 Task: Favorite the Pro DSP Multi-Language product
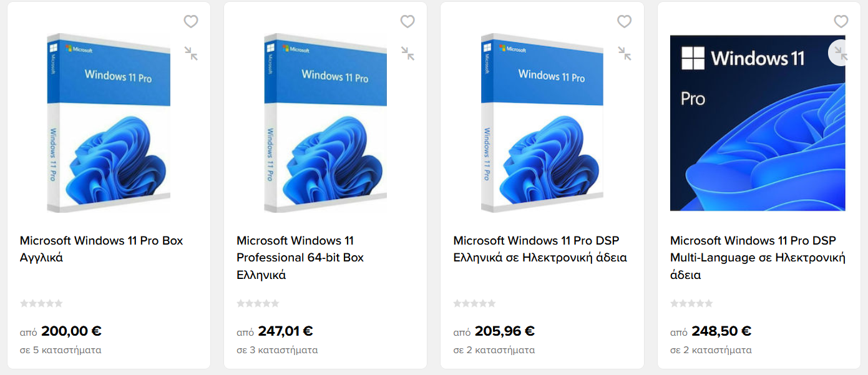point(841,22)
